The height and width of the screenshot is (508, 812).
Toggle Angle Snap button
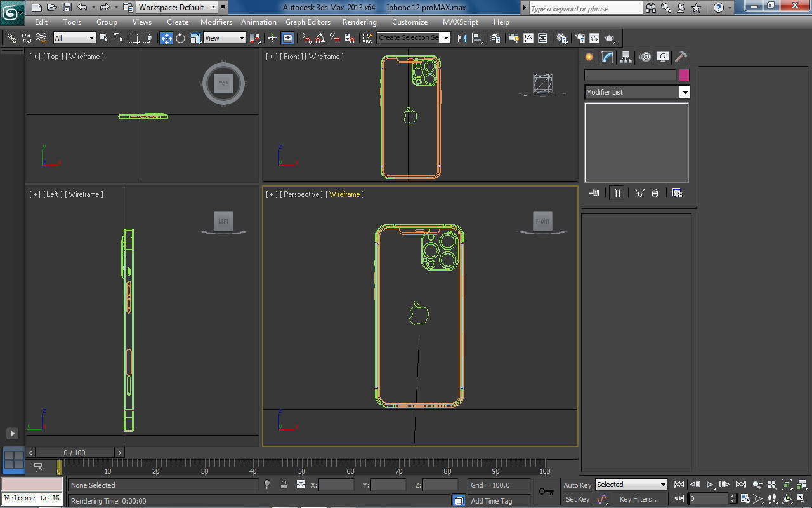click(320, 38)
